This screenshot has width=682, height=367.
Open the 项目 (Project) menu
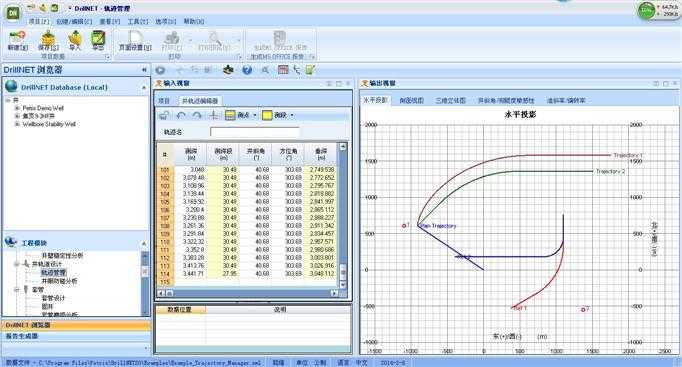pos(39,21)
